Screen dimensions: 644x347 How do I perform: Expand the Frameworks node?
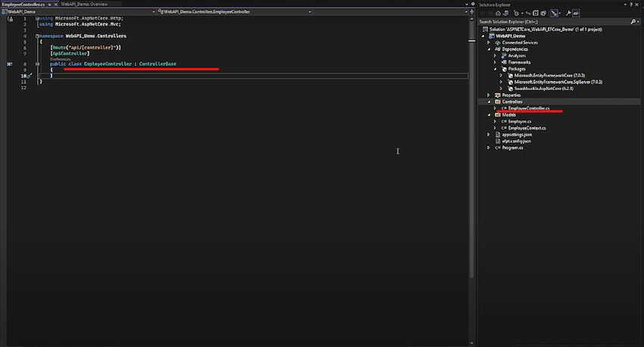(x=495, y=62)
